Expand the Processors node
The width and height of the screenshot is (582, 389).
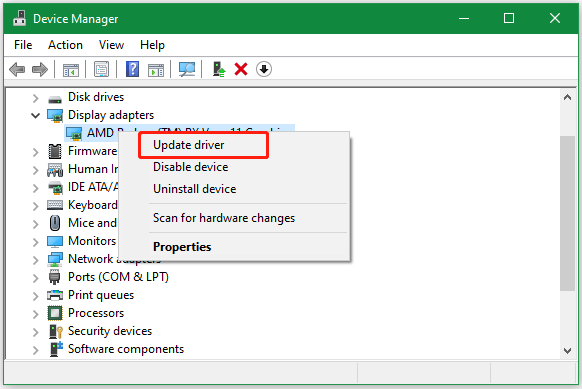(x=35, y=314)
